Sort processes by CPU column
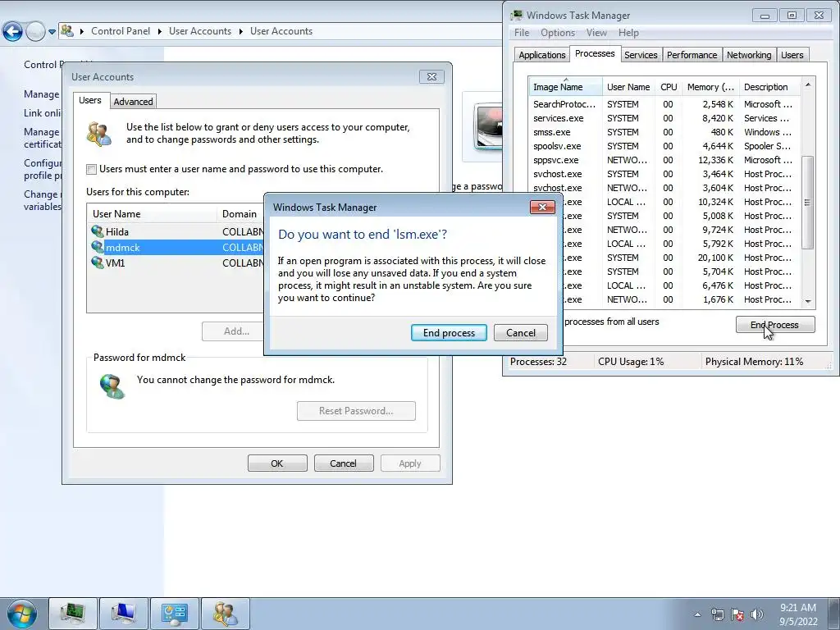840x630 pixels. [x=669, y=87]
